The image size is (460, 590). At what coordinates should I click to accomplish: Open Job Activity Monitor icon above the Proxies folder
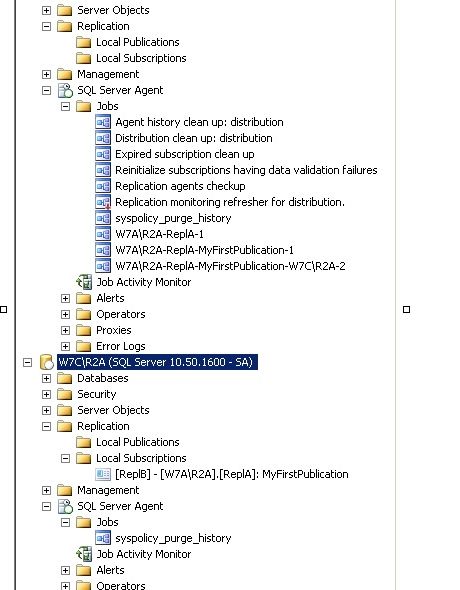(84, 282)
